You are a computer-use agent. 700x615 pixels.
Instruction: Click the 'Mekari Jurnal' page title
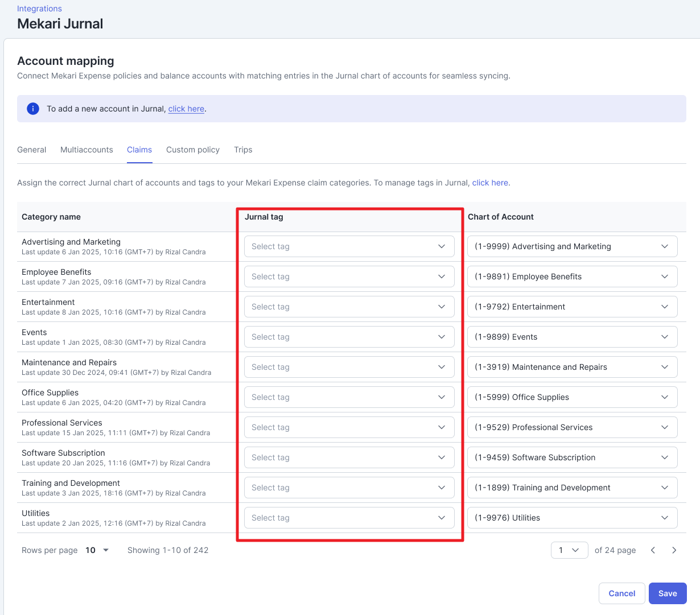(60, 24)
